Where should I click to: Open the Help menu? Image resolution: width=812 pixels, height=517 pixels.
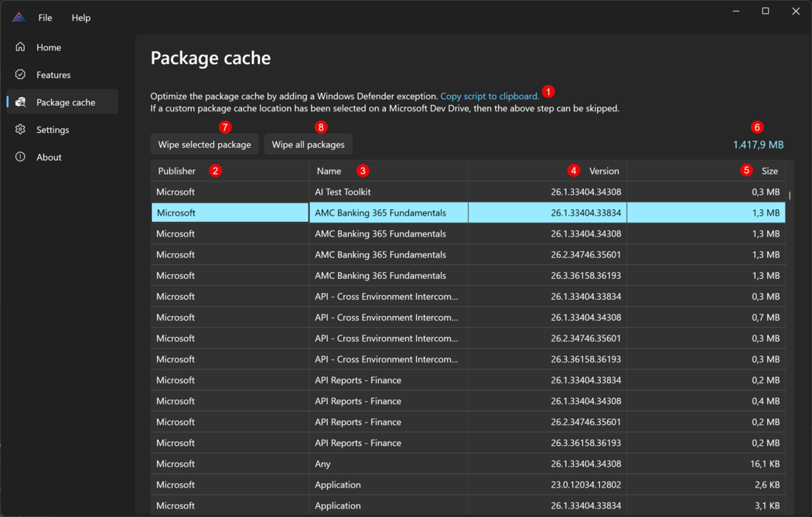click(x=81, y=18)
